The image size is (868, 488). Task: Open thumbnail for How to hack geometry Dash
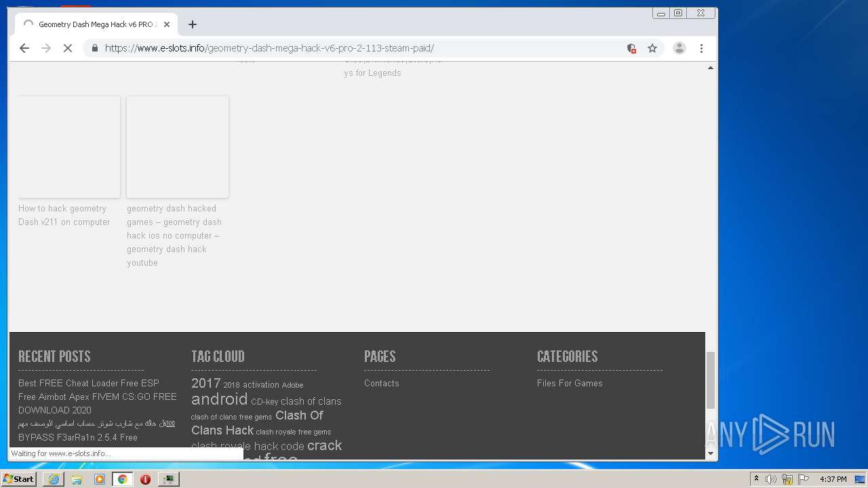click(69, 147)
